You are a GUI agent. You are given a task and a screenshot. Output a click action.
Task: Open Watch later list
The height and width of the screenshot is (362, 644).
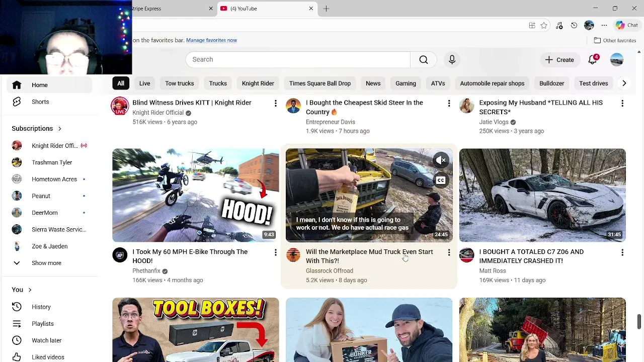tap(49, 340)
